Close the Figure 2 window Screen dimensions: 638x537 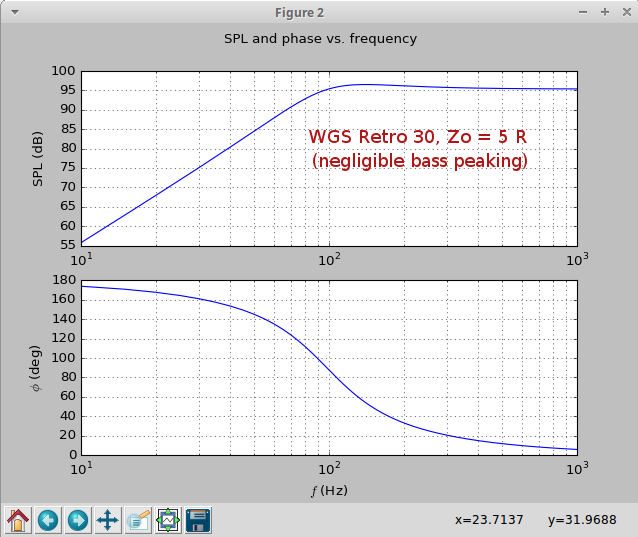click(x=627, y=12)
